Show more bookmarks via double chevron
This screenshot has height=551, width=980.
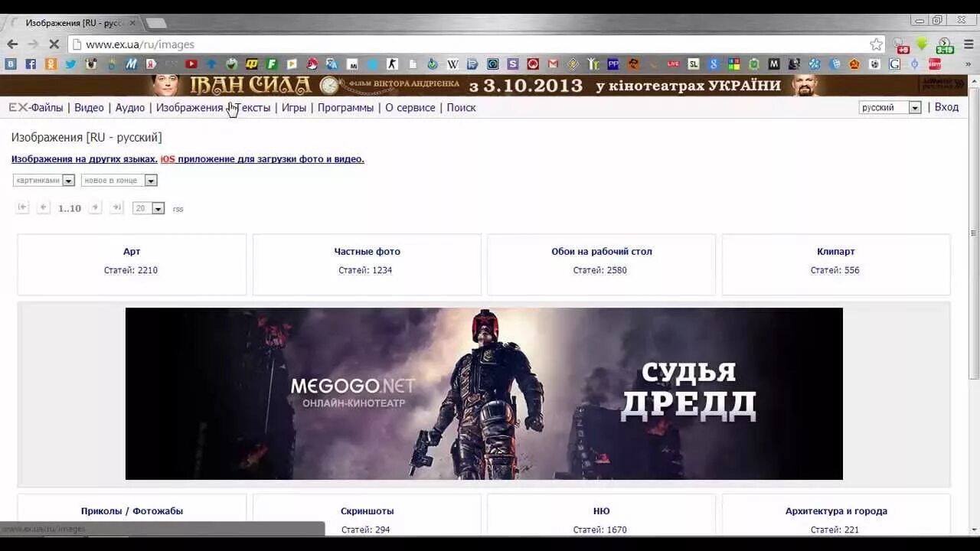[x=968, y=64]
